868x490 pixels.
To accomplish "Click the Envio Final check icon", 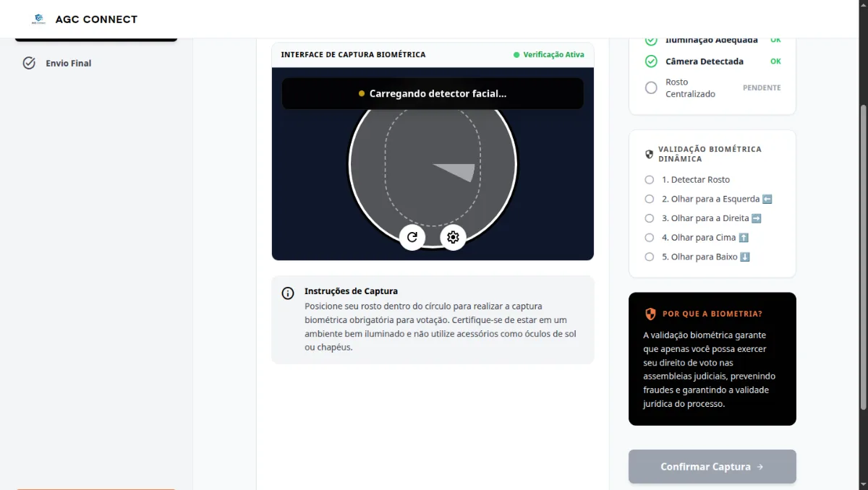I will (x=29, y=63).
